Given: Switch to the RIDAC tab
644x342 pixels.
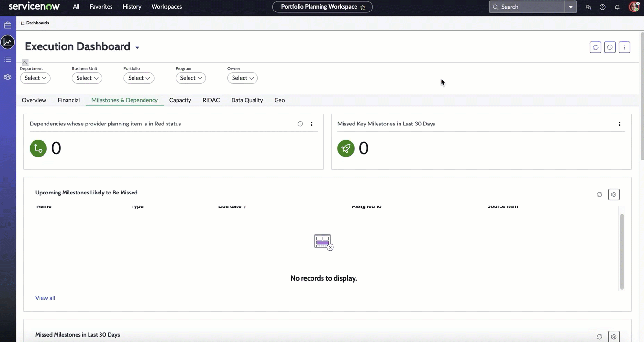Looking at the screenshot, I should click(x=211, y=100).
